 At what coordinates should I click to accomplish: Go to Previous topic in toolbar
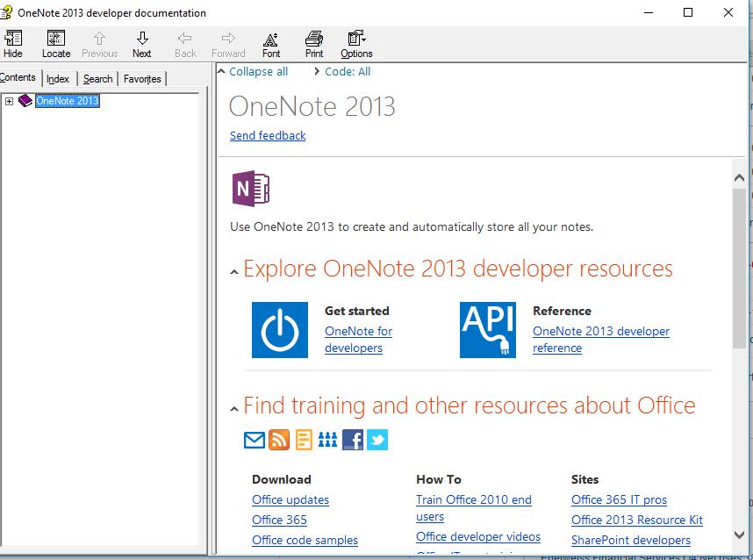(x=99, y=44)
